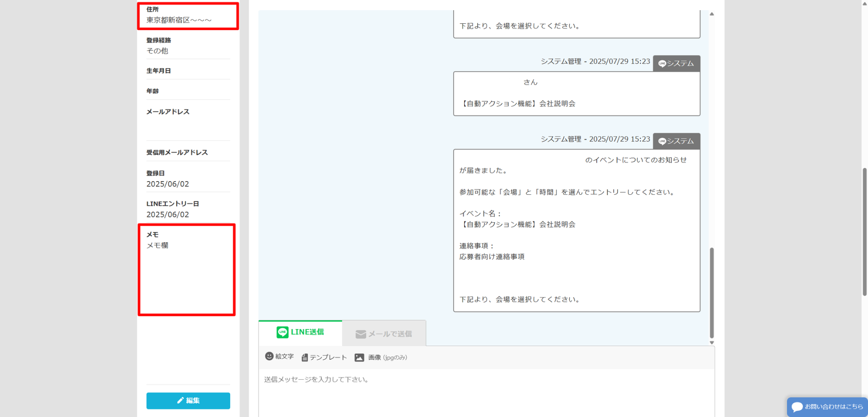Click the システム badge above the さん message
Screen dimensions: 868x417
tap(676, 64)
